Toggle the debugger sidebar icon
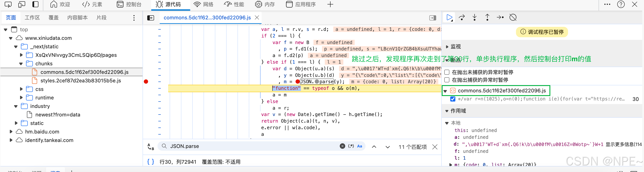 click(x=433, y=18)
